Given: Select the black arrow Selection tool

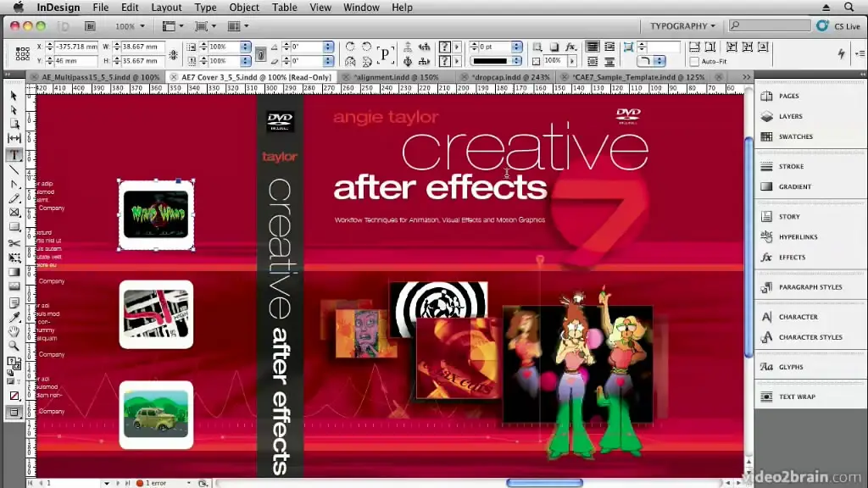Looking at the screenshot, I should [x=14, y=96].
